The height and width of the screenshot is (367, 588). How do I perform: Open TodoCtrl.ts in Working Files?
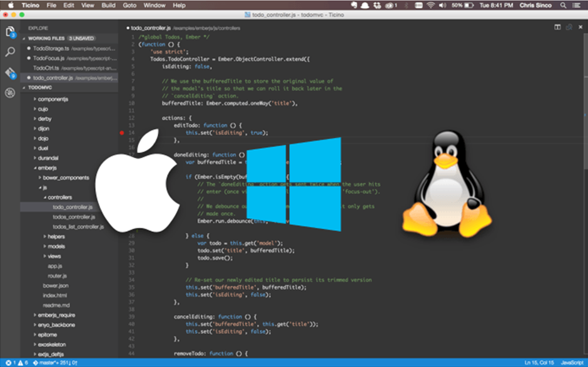click(70, 68)
